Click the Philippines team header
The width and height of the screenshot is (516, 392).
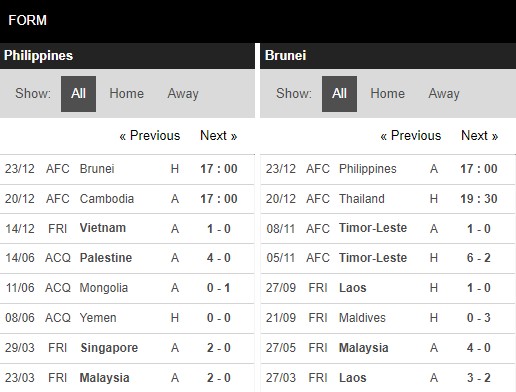pos(38,56)
